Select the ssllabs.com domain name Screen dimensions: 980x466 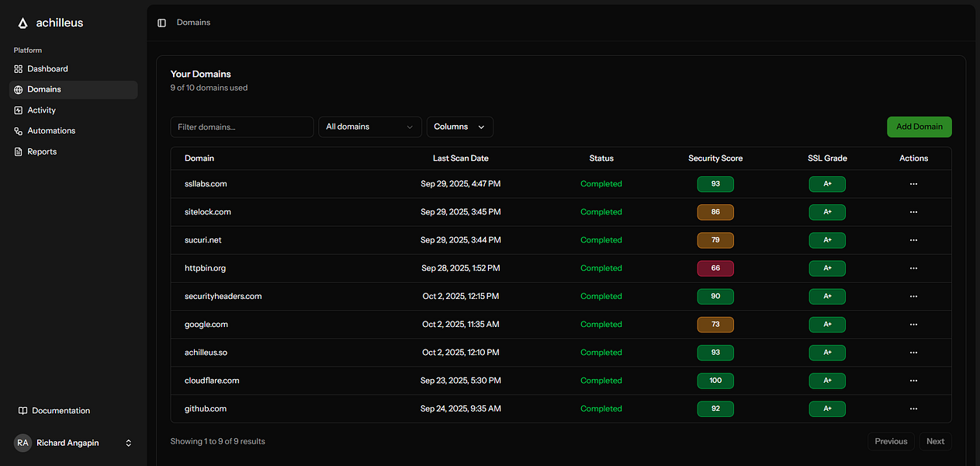coord(206,184)
